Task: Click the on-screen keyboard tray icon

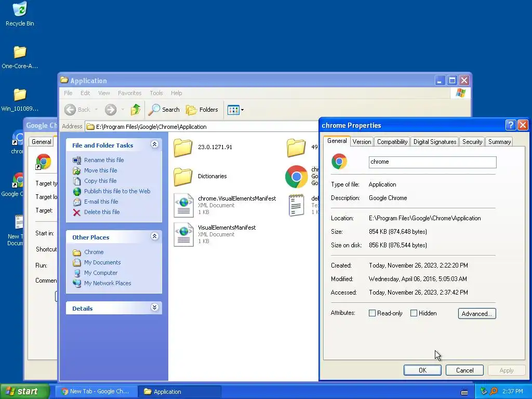Action: (464, 392)
